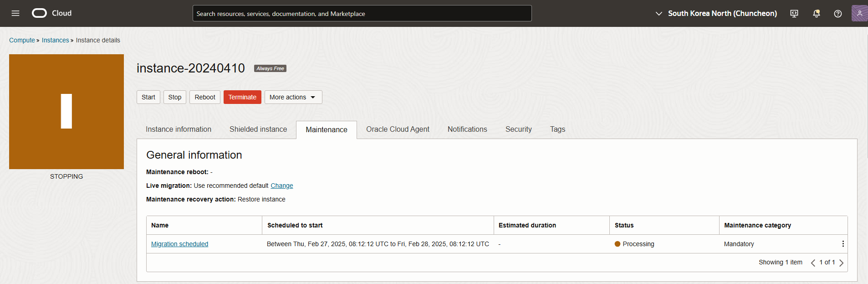This screenshot has height=284, width=868.
Task: Open the announcements bell icon
Action: [817, 14]
